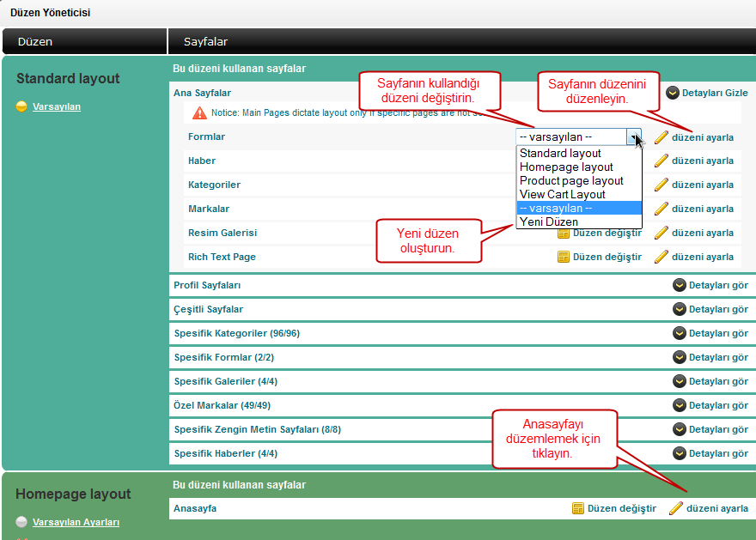756x540 pixels.
Task: Choose Product page layout from dropdown list
Action: pos(571,180)
